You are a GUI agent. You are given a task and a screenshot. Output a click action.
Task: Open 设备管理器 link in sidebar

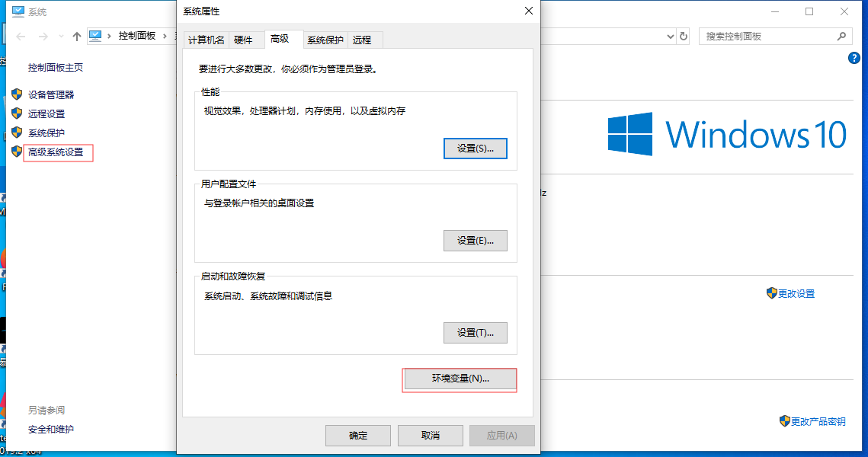tap(51, 94)
